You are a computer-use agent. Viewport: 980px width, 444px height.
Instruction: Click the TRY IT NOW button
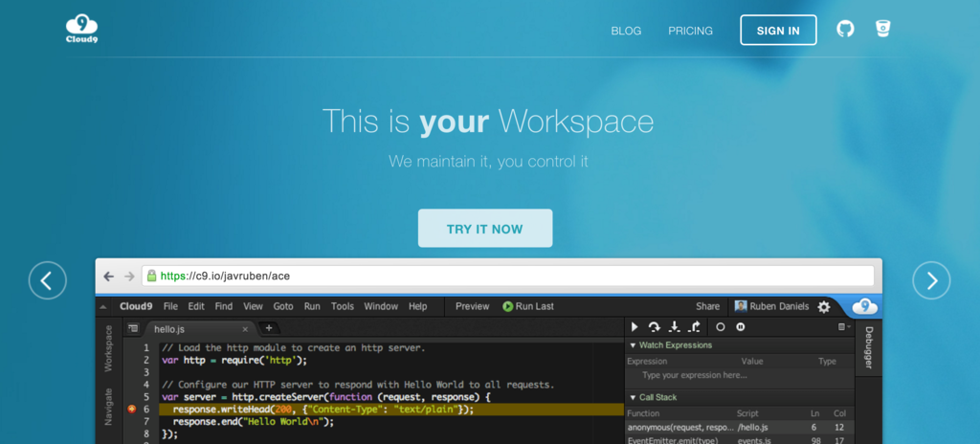point(485,229)
